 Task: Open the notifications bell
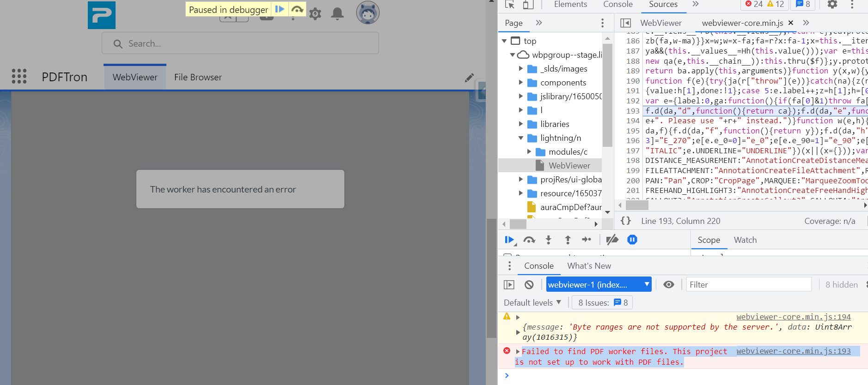click(337, 13)
